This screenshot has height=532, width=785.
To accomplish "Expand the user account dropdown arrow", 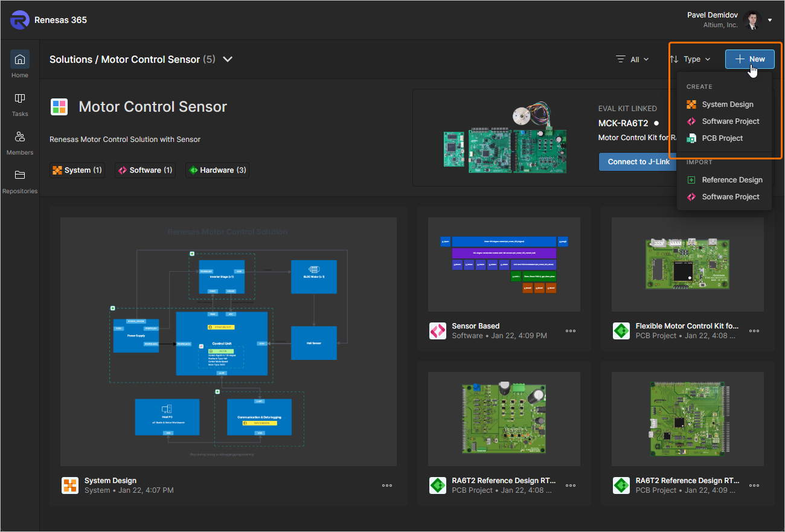I will [x=770, y=20].
